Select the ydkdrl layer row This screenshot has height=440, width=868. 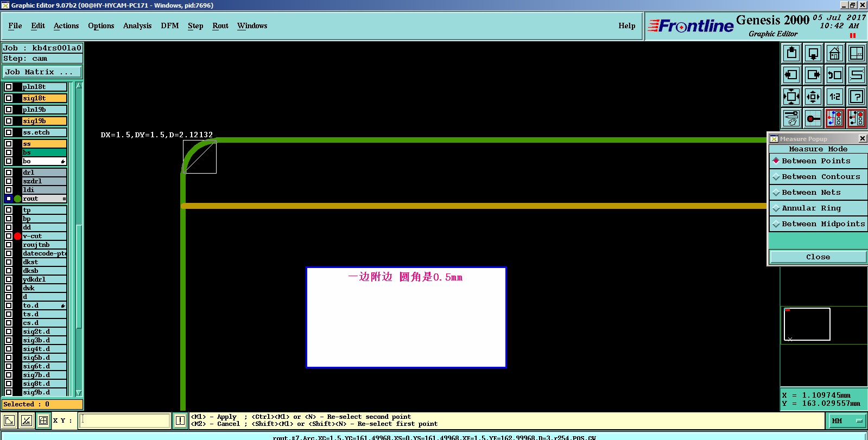point(44,279)
